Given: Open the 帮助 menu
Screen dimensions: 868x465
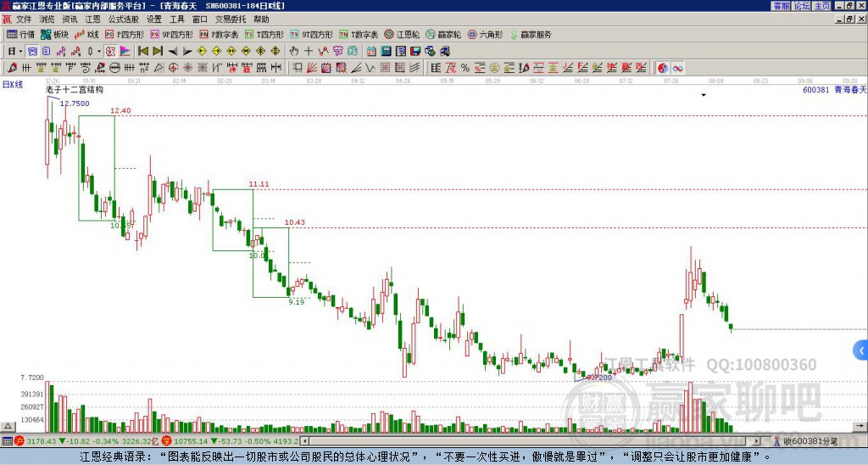Looking at the screenshot, I should point(261,20).
